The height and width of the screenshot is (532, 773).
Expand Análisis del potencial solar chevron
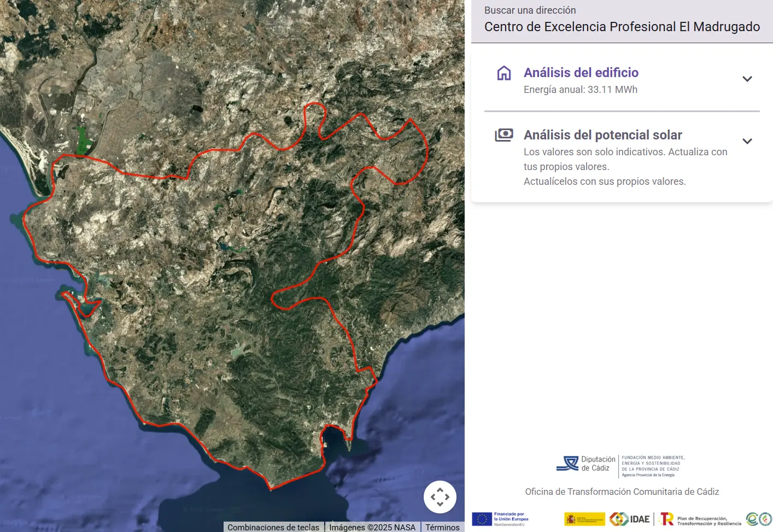pyautogui.click(x=747, y=142)
